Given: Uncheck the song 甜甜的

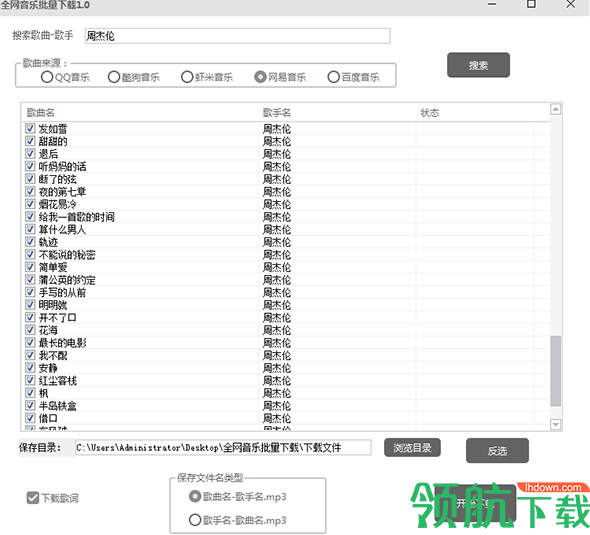Looking at the screenshot, I should point(30,141).
